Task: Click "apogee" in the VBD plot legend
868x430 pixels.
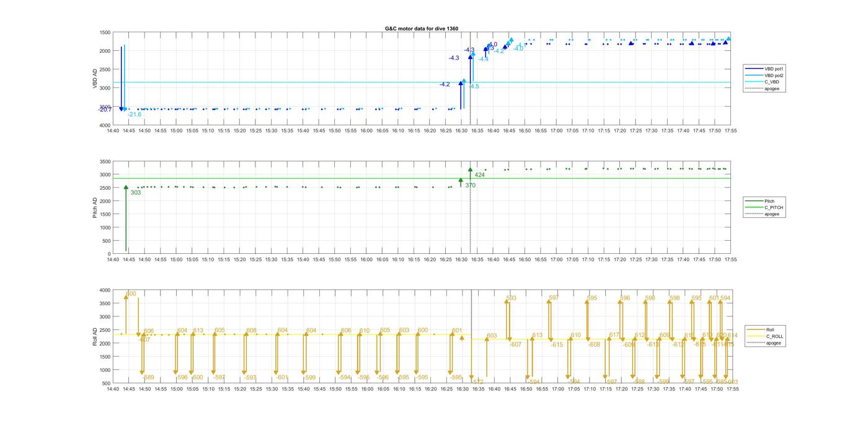Action: 773,89
